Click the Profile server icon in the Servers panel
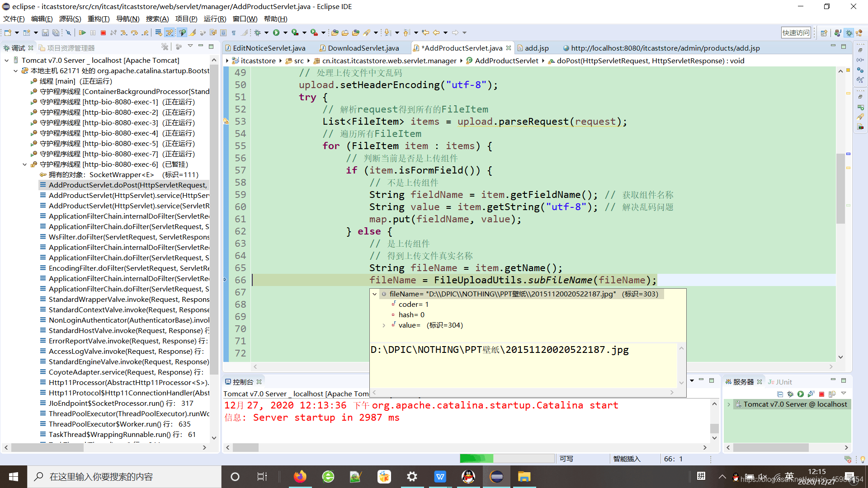The width and height of the screenshot is (868, 488). [x=811, y=394]
